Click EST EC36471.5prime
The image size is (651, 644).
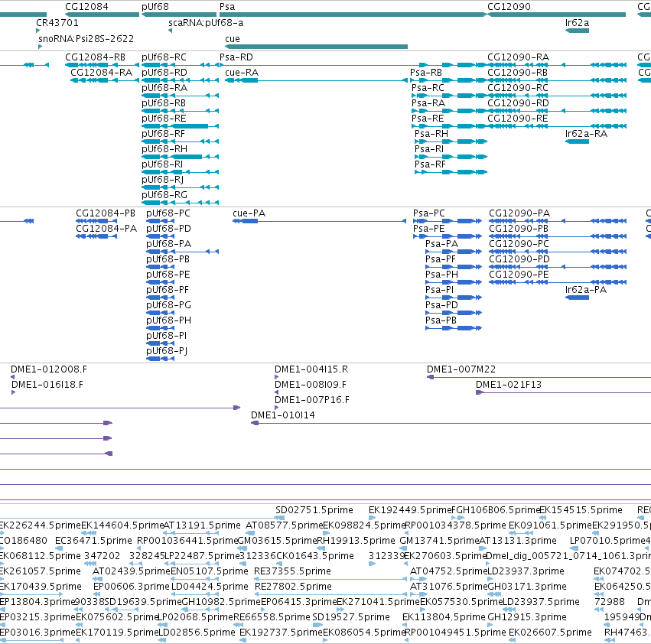click(x=93, y=541)
